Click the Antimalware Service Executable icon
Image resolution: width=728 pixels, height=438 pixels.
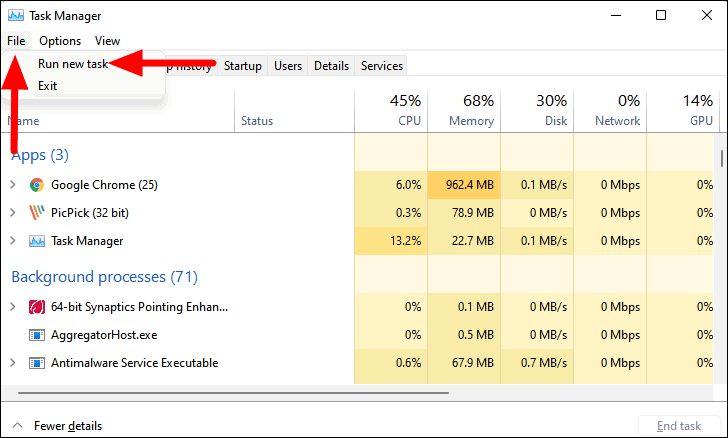coord(37,363)
